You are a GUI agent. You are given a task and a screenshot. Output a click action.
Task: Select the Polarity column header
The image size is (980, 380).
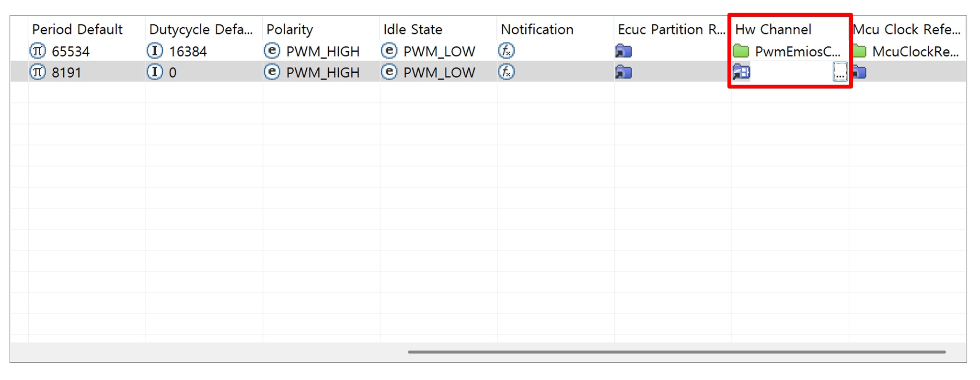[289, 29]
